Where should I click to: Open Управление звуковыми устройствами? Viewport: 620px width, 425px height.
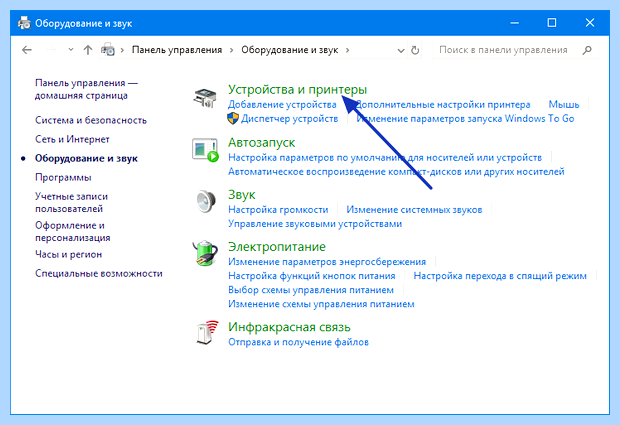315,224
